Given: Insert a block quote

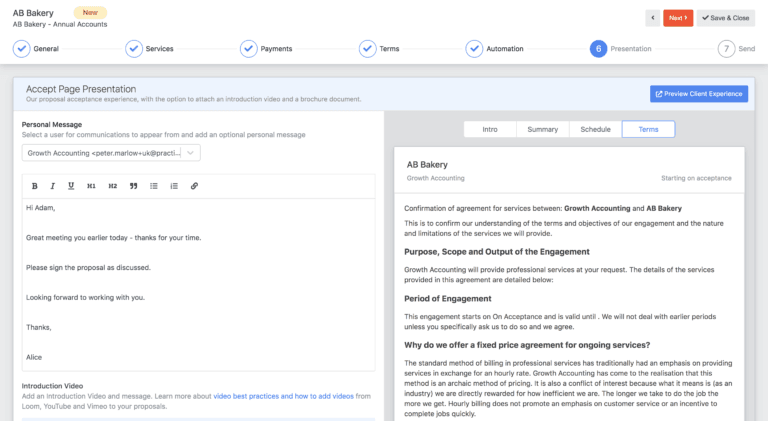Looking at the screenshot, I should pos(133,186).
